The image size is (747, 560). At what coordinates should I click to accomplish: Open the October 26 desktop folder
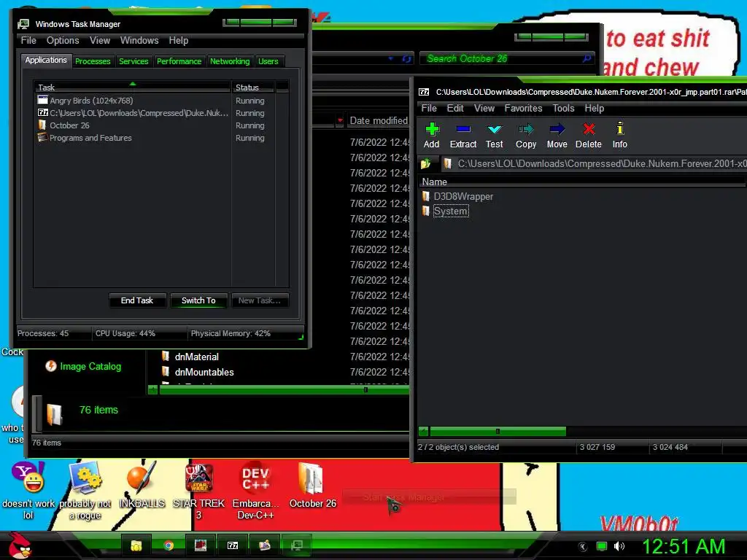click(312, 485)
